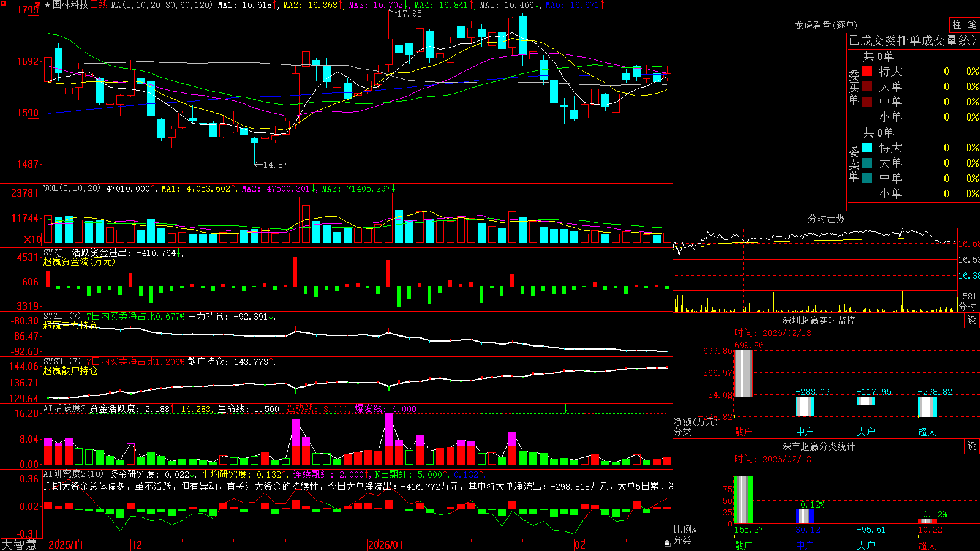Click the cyan 特大 sell-order color swatch

[x=867, y=148]
